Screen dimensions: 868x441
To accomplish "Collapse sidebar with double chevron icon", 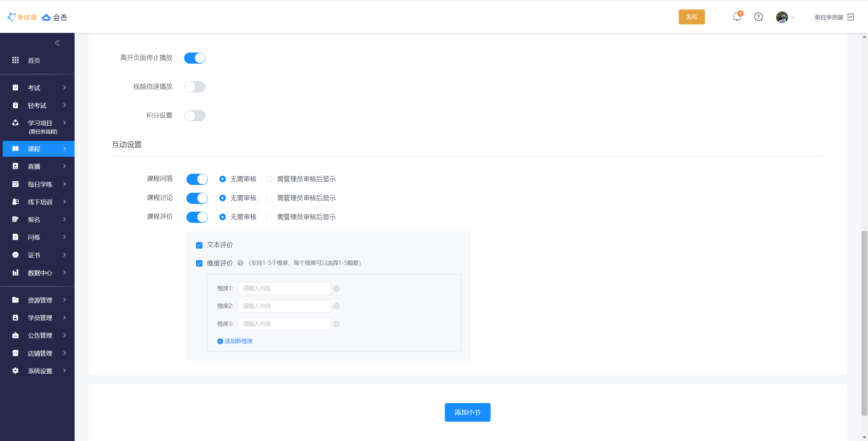I will (x=57, y=43).
